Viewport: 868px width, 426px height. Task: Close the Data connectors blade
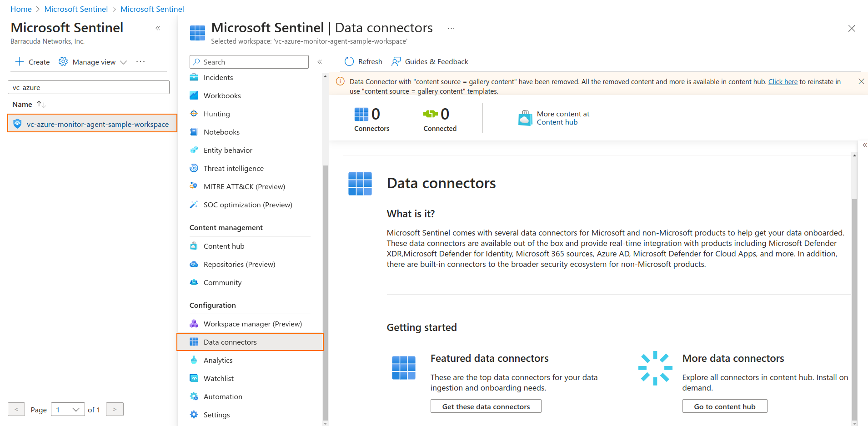pyautogui.click(x=852, y=29)
